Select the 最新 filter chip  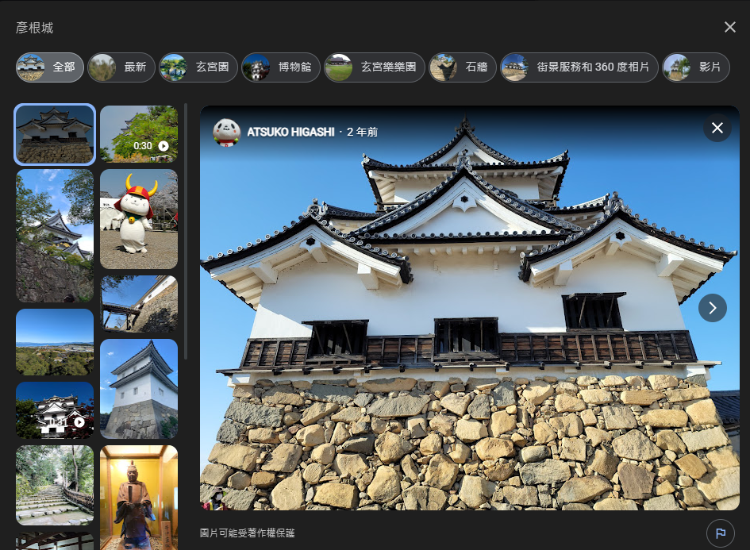121,67
